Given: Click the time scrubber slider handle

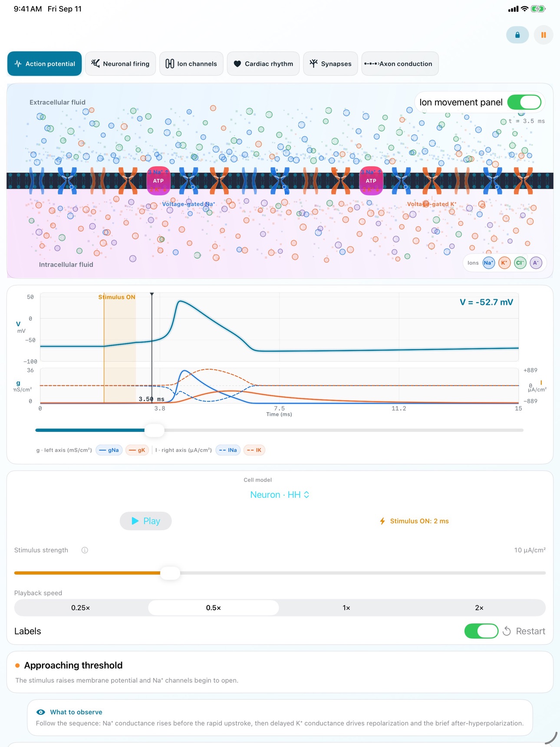Looking at the screenshot, I should click(x=154, y=430).
